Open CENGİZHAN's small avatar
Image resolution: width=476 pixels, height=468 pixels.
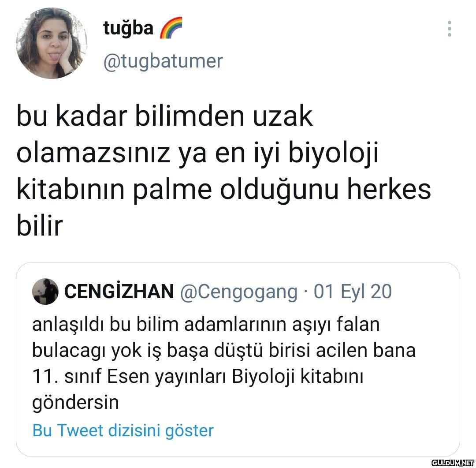pyautogui.click(x=45, y=291)
